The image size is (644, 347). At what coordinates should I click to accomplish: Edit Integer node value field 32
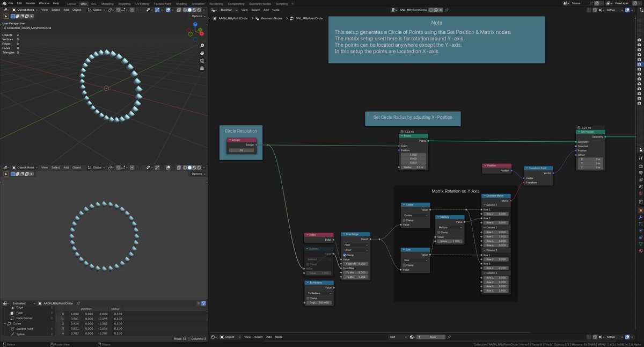[241, 150]
